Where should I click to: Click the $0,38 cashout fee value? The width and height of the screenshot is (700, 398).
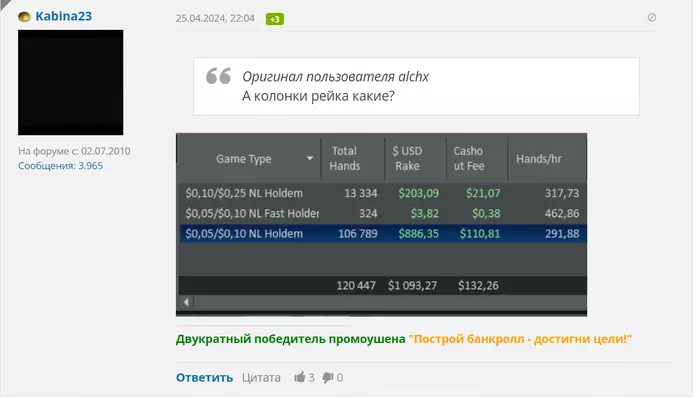(486, 214)
